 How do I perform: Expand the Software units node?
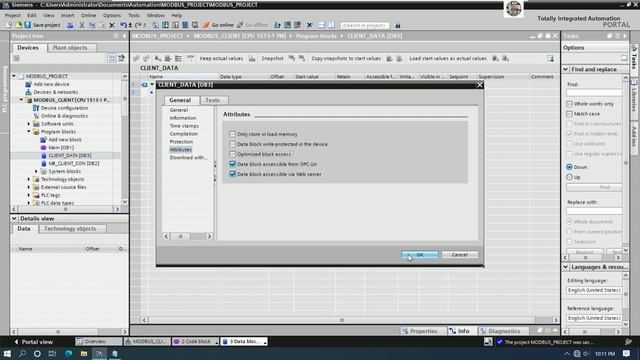pos(29,124)
